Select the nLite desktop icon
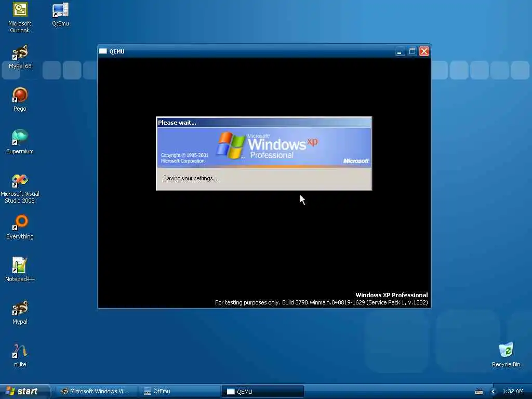 coord(20,355)
